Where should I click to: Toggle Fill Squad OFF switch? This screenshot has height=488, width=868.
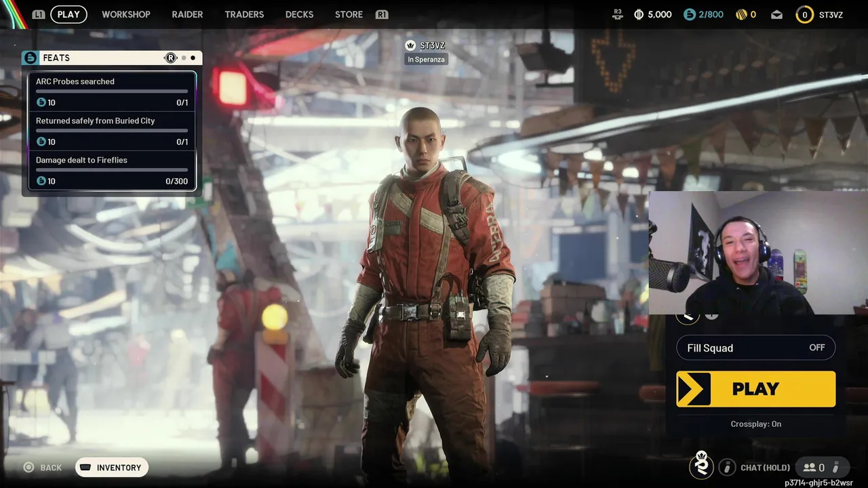point(756,348)
